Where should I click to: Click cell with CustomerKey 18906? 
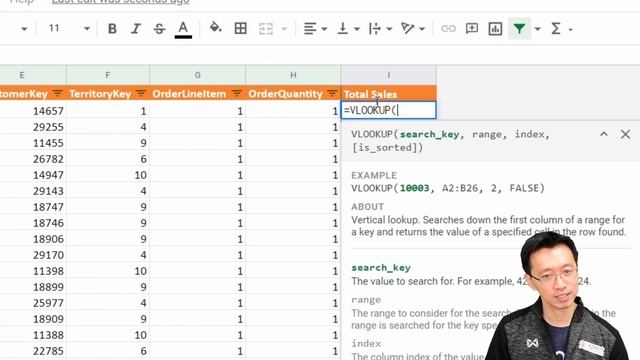coord(33,239)
